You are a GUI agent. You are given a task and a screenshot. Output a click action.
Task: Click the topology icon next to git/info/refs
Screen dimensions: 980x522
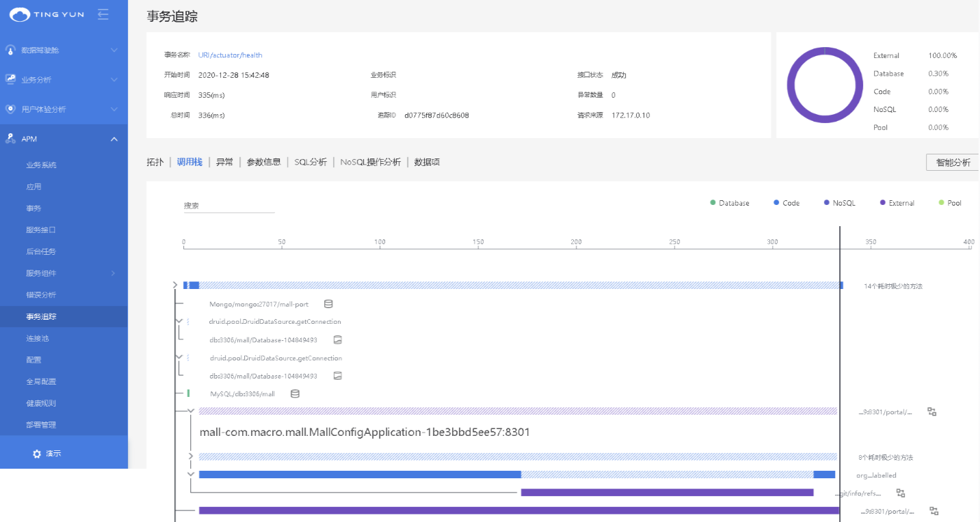[x=901, y=493]
